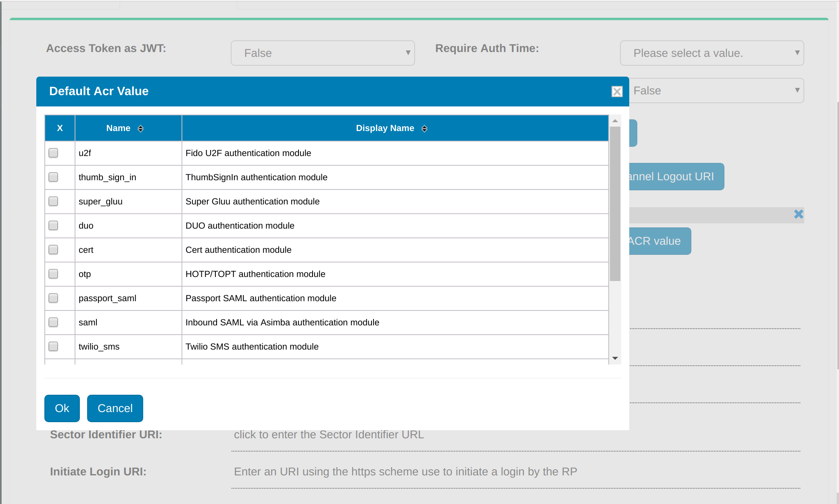
Task: Sort table by Display Name arrows
Action: pos(424,129)
